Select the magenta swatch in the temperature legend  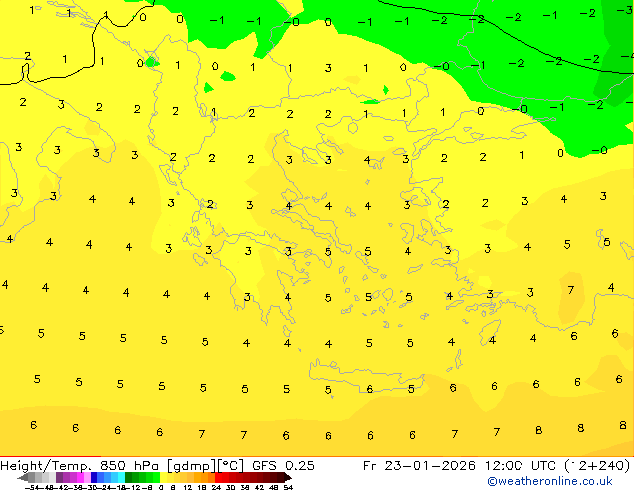tap(80, 477)
